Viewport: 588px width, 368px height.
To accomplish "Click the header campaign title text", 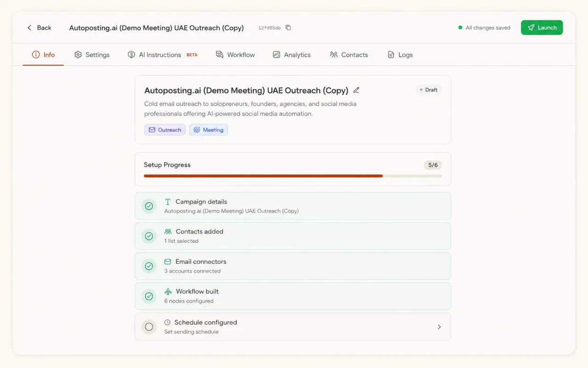I will click(x=156, y=28).
